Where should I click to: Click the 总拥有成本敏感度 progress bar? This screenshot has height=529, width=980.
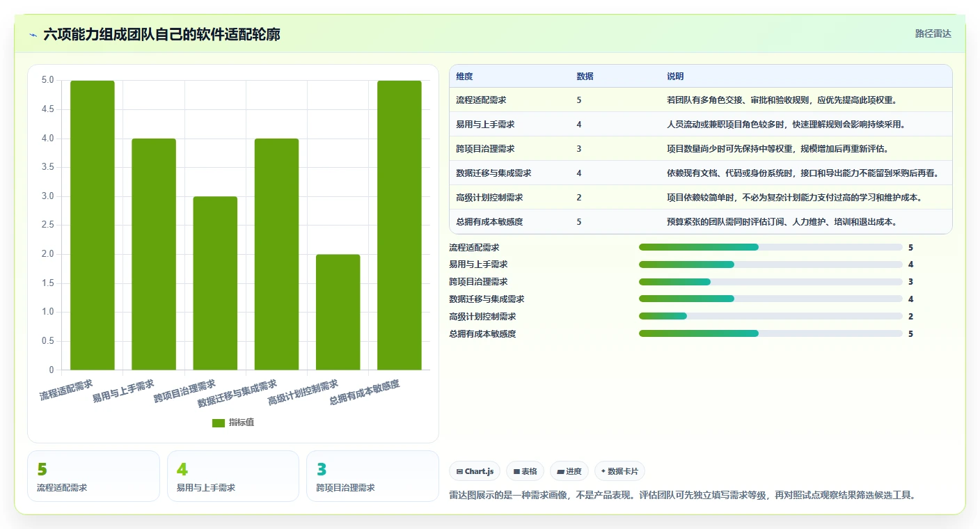[770, 334]
